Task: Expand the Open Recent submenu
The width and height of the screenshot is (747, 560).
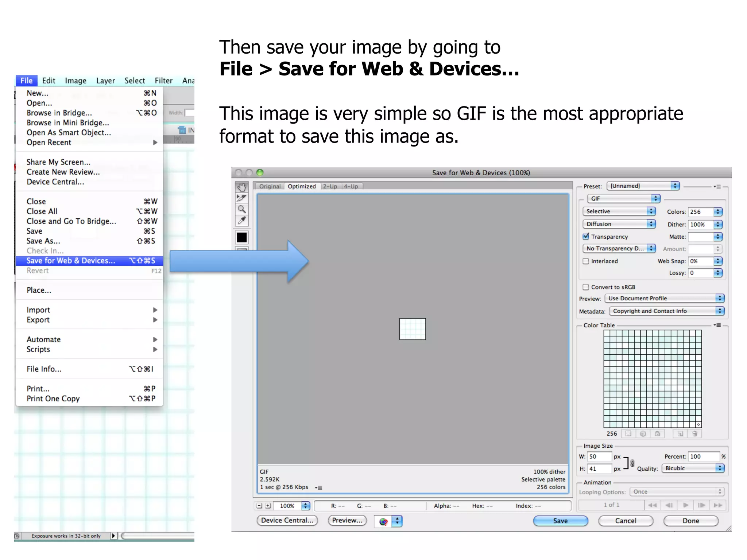Action: coord(89,143)
